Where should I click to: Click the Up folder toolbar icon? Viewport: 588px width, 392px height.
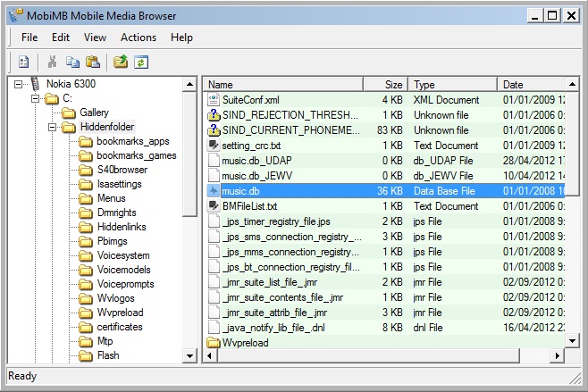(x=121, y=62)
